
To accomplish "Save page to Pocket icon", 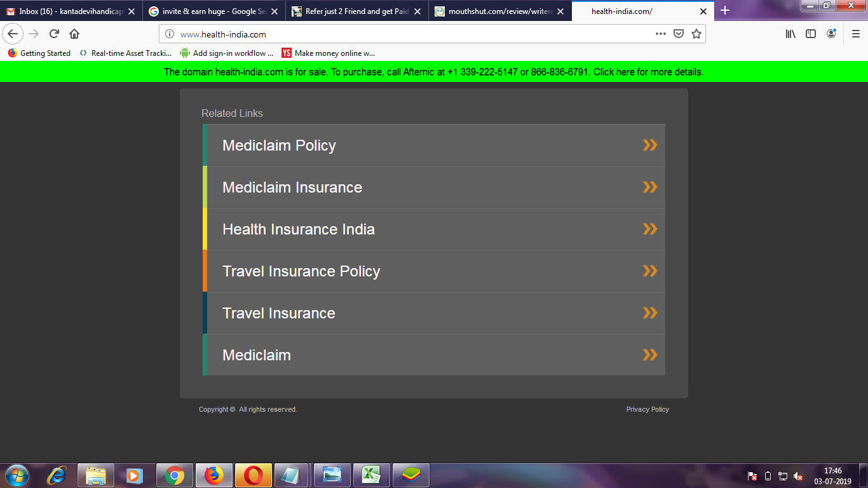I will click(679, 34).
